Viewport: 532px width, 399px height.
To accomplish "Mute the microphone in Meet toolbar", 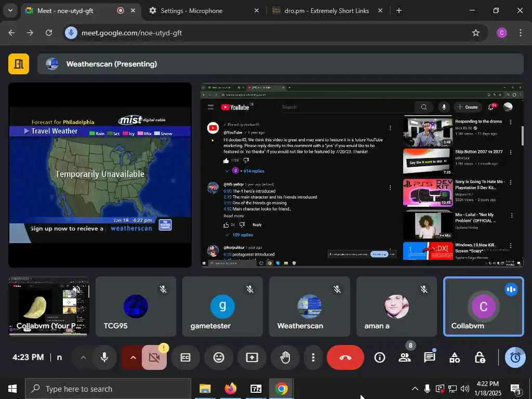I will tap(104, 357).
